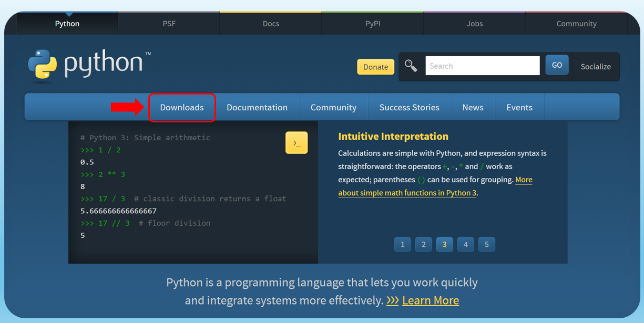Screen dimensions: 644x323
Task: Go to slide 1 of the carousel
Action: pos(403,244)
